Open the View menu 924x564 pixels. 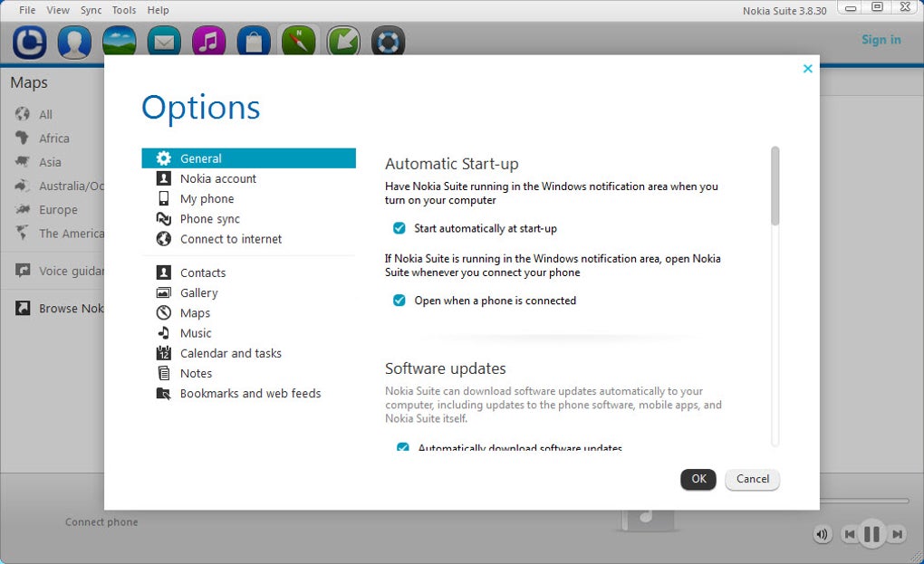click(x=58, y=10)
